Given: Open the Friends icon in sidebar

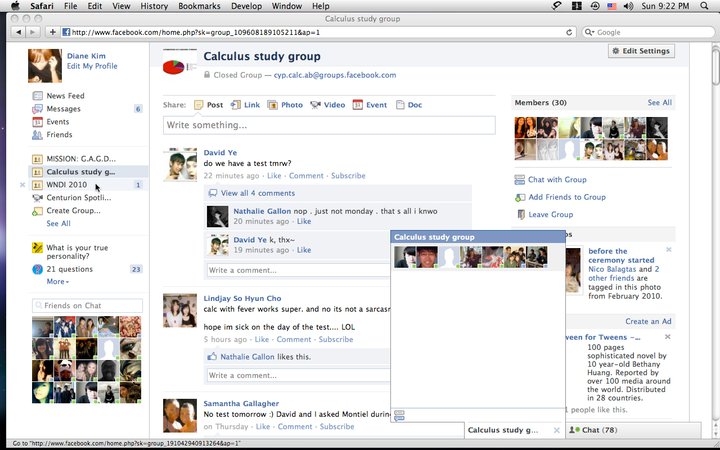Looking at the screenshot, I should (37, 135).
